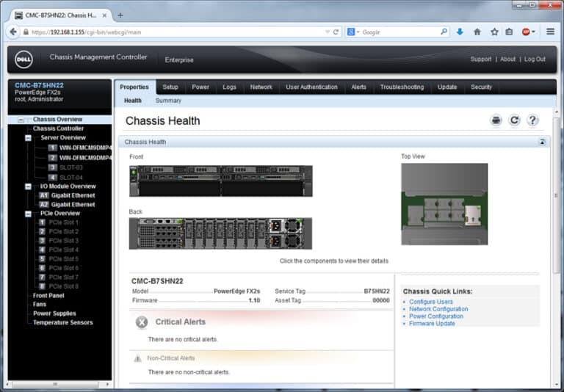This screenshot has height=392, width=564.
Task: Open a new browser tab
Action: (120, 15)
